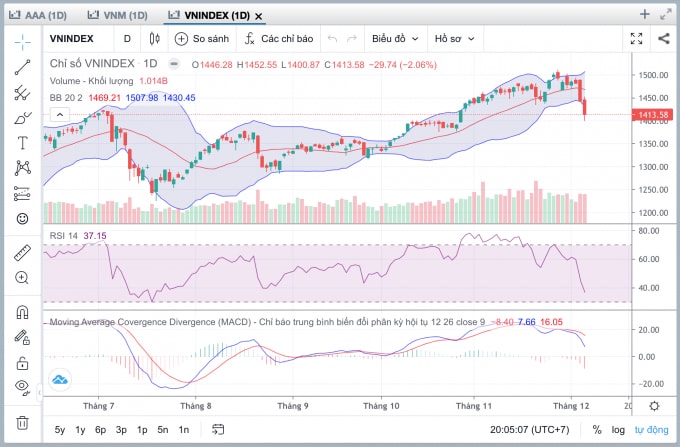Click the Tháng 12 time axis label
Screen dimensions: 680x447
(571, 406)
